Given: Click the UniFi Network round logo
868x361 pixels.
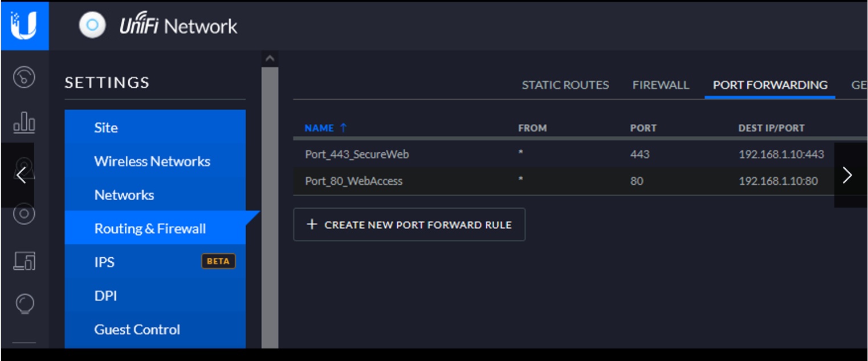Looking at the screenshot, I should (92, 26).
